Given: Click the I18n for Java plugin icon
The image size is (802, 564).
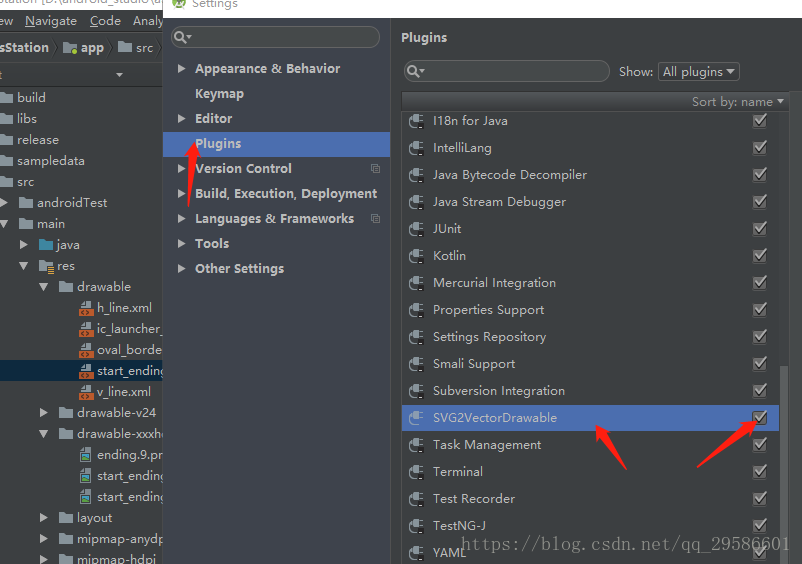Looking at the screenshot, I should click(416, 121).
